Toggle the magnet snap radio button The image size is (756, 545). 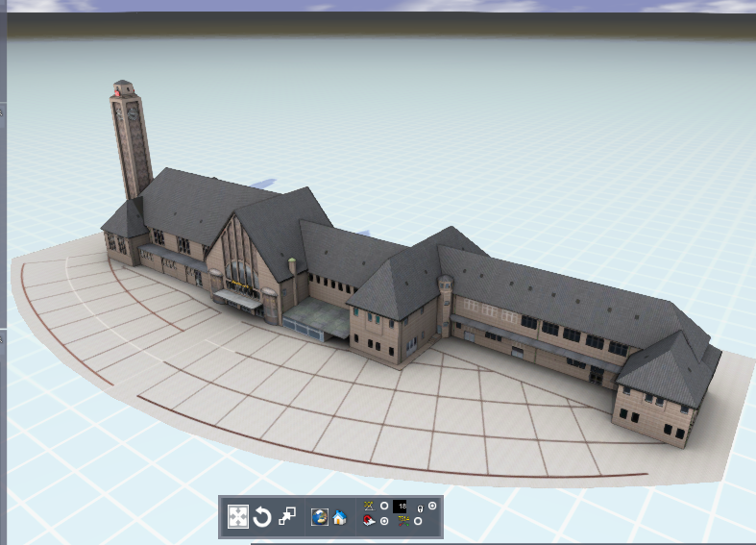click(384, 521)
